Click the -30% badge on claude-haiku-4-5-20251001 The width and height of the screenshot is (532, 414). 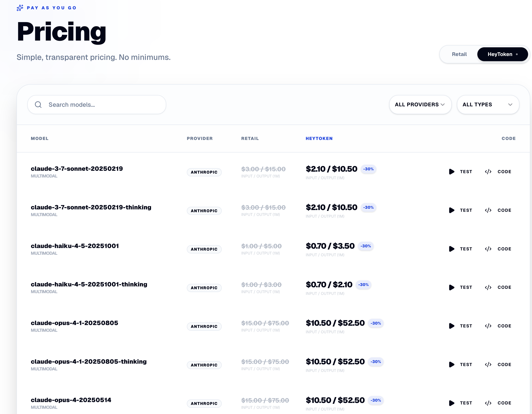point(365,246)
